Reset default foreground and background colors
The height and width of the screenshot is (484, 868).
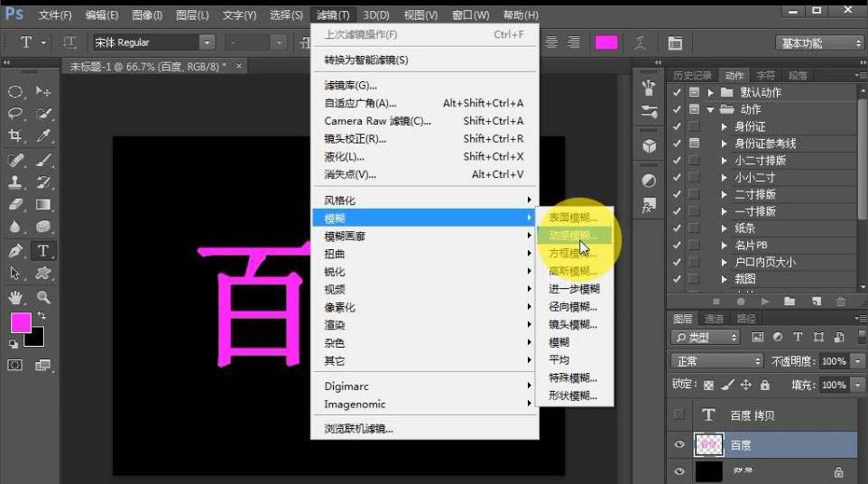14,344
